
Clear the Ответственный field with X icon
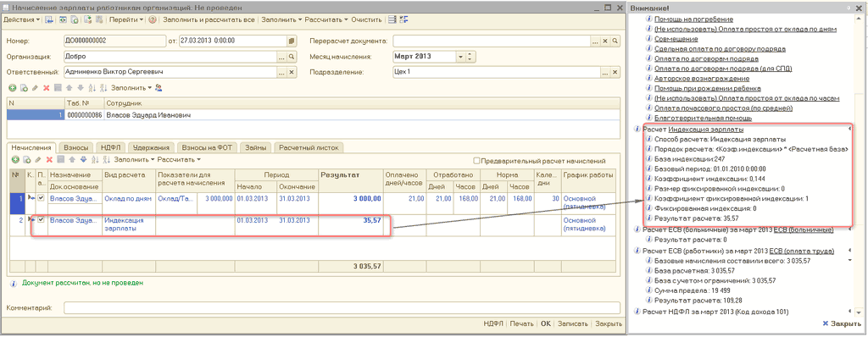[292, 72]
